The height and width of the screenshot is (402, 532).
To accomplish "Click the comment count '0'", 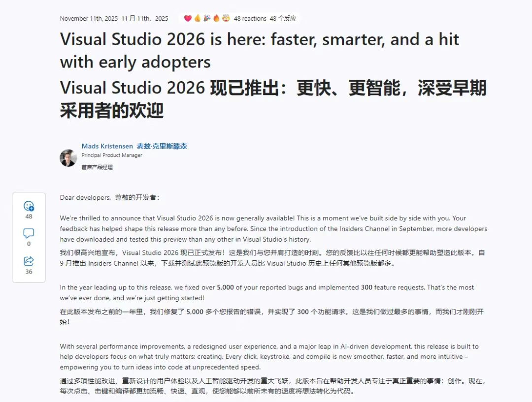I will (29, 243).
